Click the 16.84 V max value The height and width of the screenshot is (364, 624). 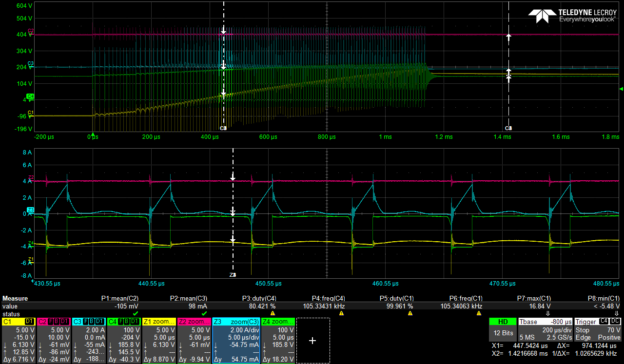(540, 306)
